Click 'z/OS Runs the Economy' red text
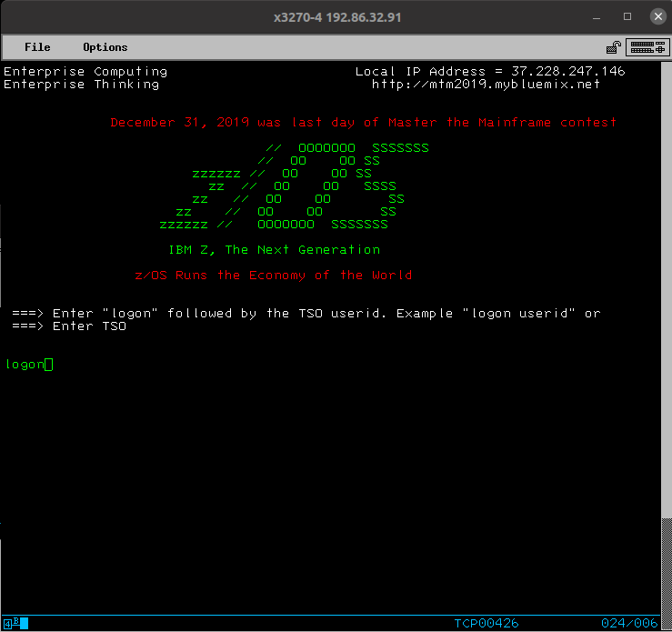This screenshot has width=672, height=632. [273, 276]
